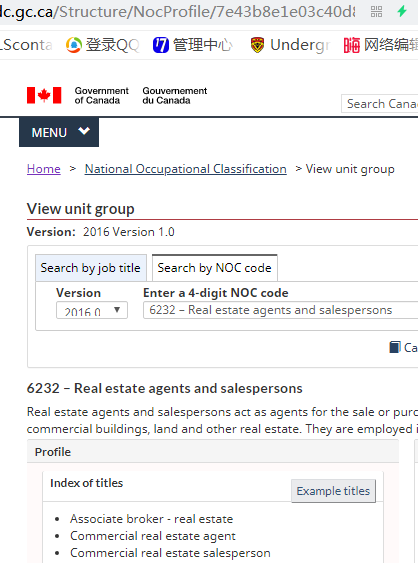Open the 管理中心 bookmark
Screen dimensions: 418x563
click(192, 45)
